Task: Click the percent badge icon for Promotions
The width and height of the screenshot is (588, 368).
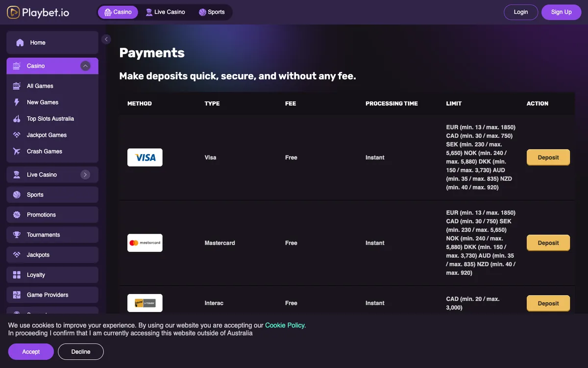Action: (x=17, y=215)
